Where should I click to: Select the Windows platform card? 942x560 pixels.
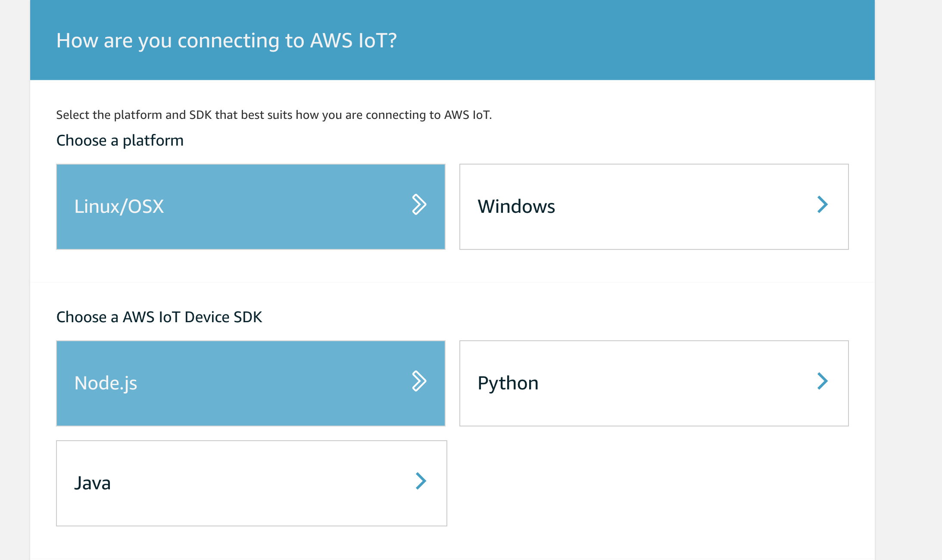pos(654,207)
